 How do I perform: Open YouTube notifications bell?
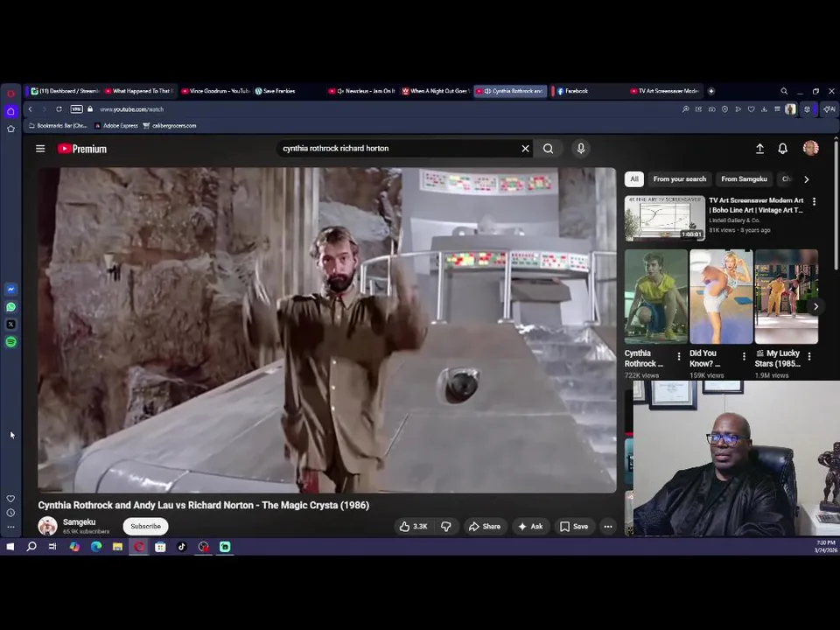[x=782, y=149]
